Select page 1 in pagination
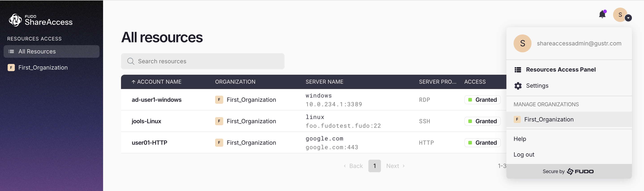 [x=374, y=166]
